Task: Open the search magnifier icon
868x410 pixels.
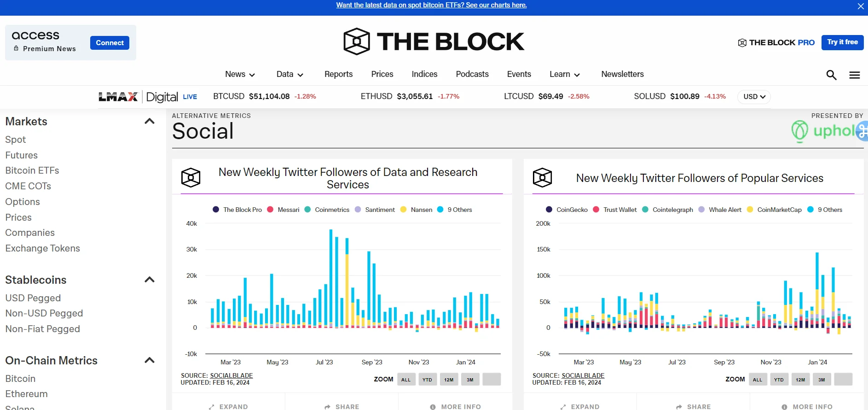Action: point(831,75)
